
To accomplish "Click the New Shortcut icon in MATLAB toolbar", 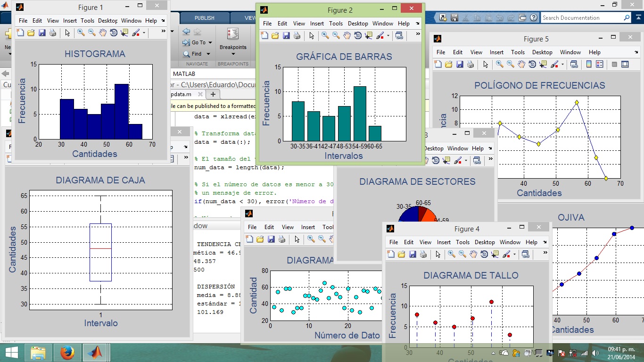I will (443, 18).
